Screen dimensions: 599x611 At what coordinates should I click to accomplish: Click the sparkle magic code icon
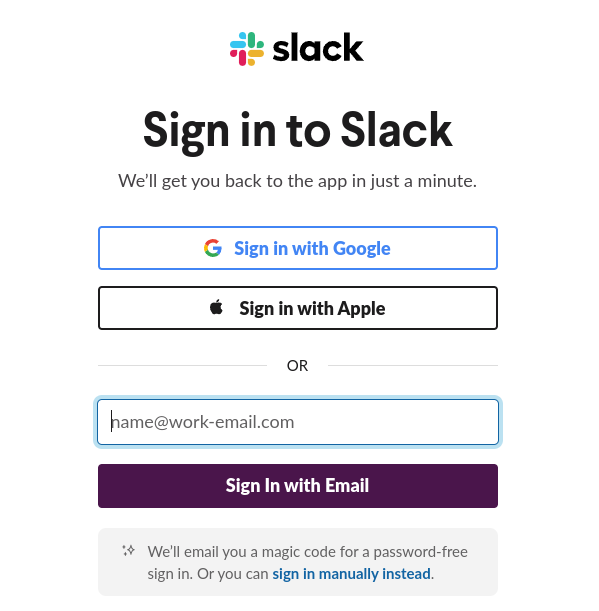[x=128, y=550]
